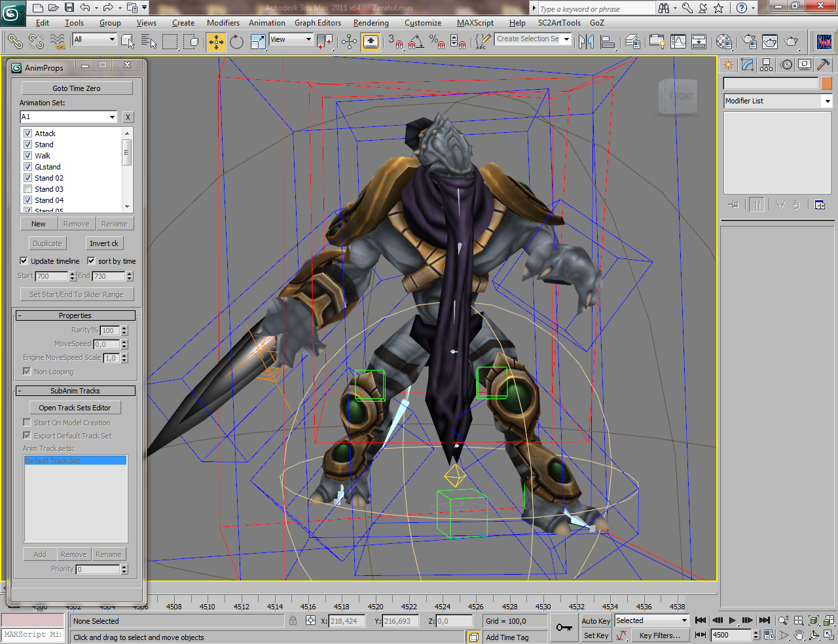Open the Graph Editors menu
The image size is (838, 644).
click(318, 23)
